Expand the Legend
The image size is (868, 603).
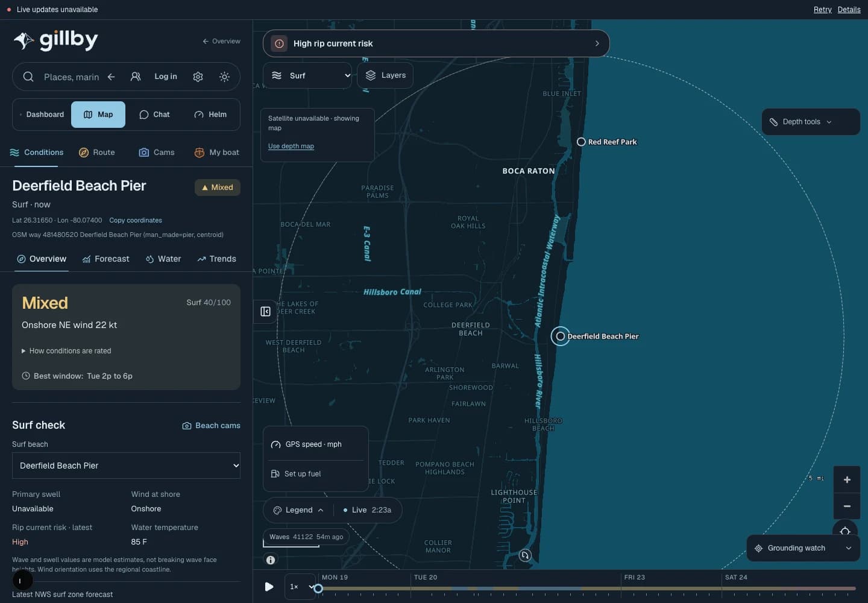[298, 510]
